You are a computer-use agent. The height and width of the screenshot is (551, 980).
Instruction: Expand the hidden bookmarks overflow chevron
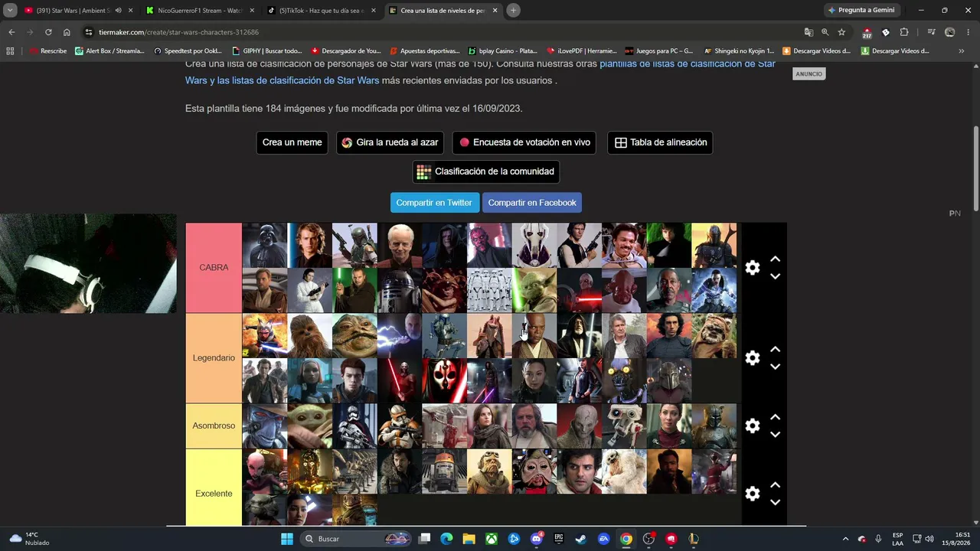(x=961, y=51)
